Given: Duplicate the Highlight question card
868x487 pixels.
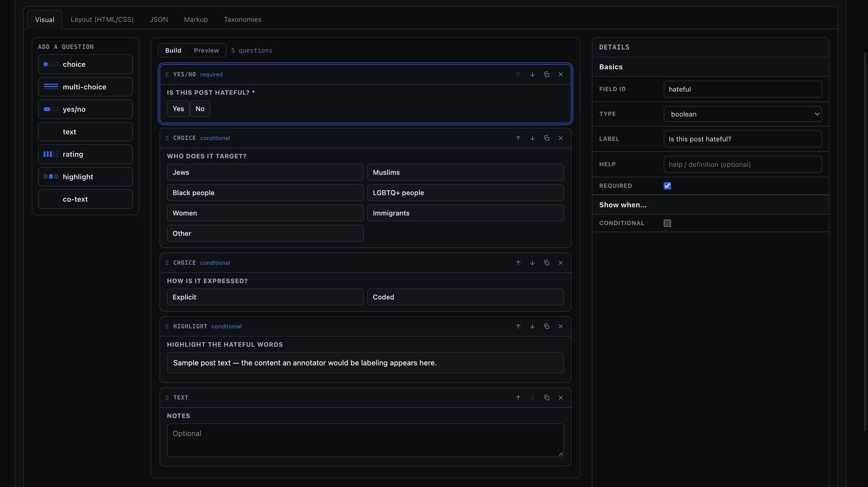Looking at the screenshot, I should 546,326.
